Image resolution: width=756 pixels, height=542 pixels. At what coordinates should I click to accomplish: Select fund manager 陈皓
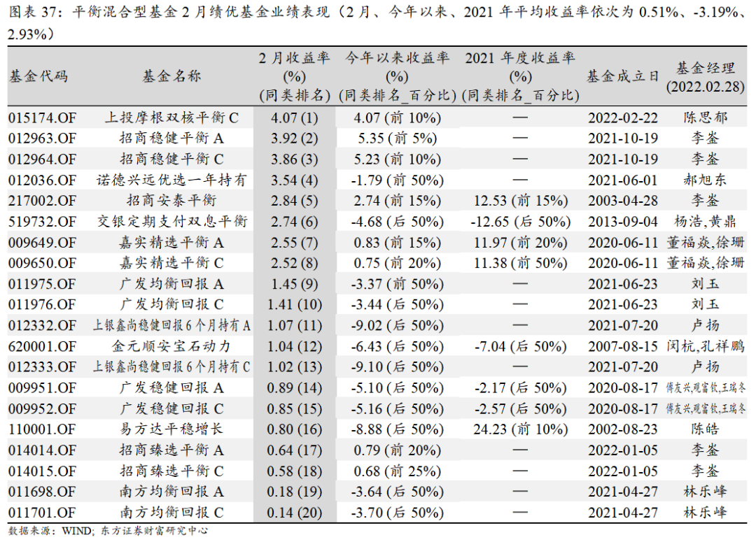click(x=706, y=429)
